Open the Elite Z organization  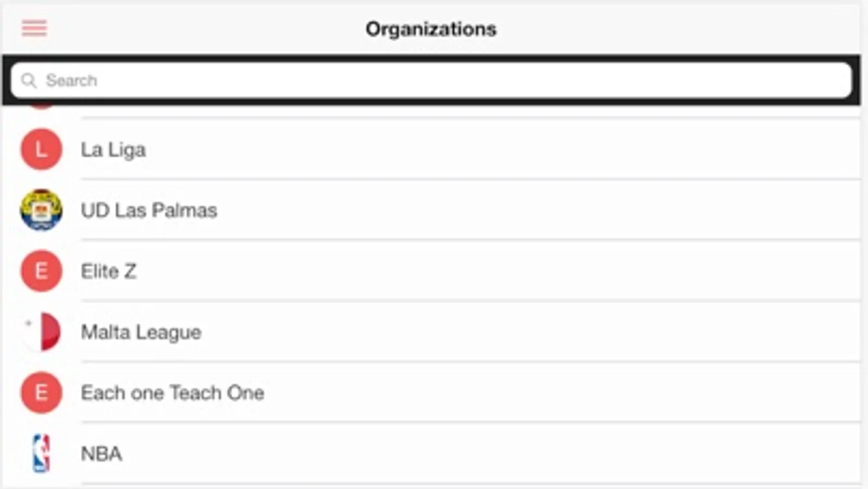click(109, 271)
